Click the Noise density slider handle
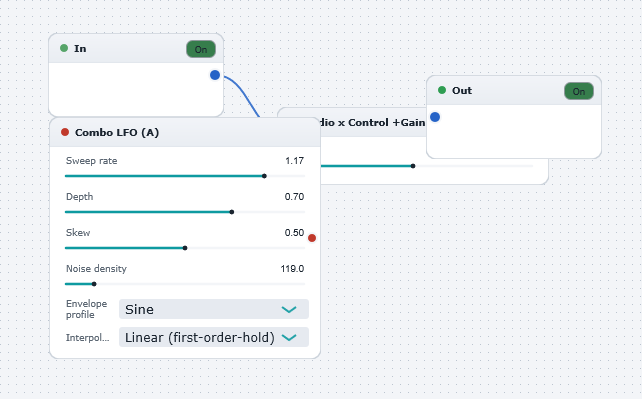642x399 pixels. (94, 284)
